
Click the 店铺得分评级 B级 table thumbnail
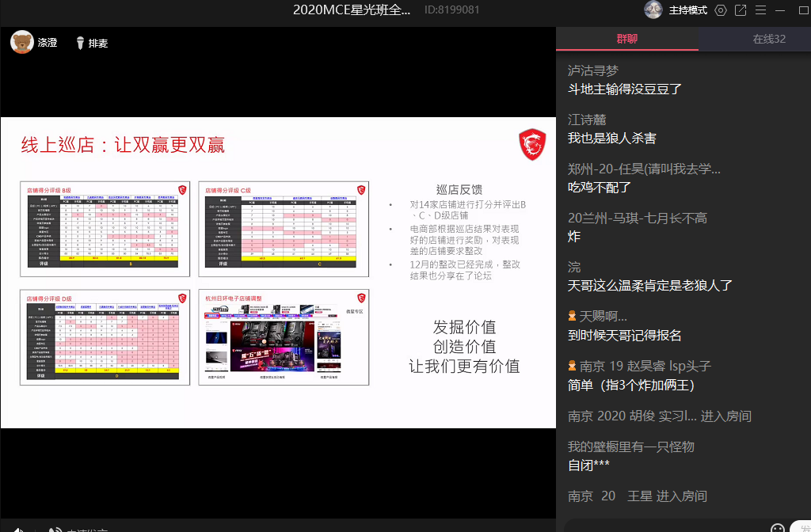point(105,229)
